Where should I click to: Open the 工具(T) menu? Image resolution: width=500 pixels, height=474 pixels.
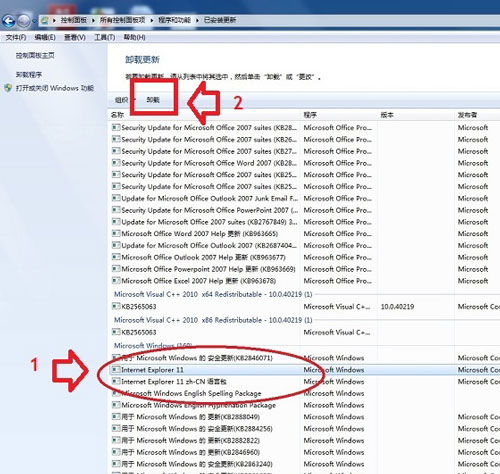click(104, 37)
